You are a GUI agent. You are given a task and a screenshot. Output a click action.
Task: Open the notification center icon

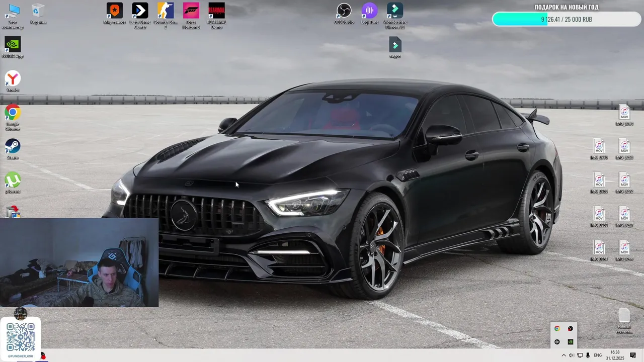(x=633, y=355)
